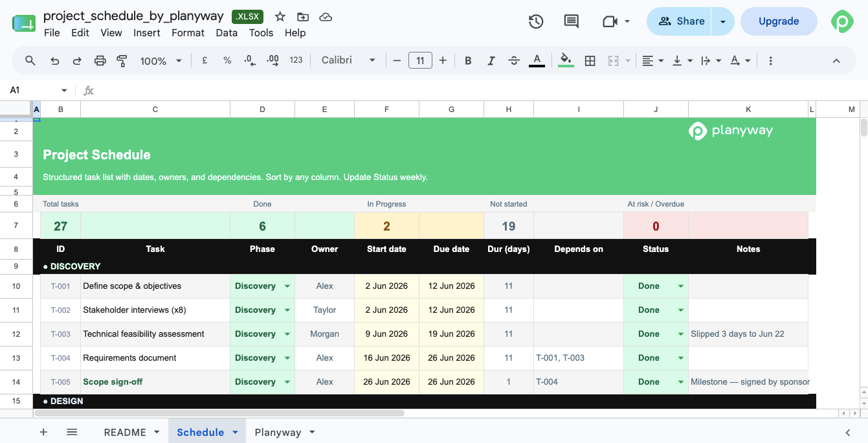Format as currency with pound icon
The image size is (868, 443).
(205, 60)
